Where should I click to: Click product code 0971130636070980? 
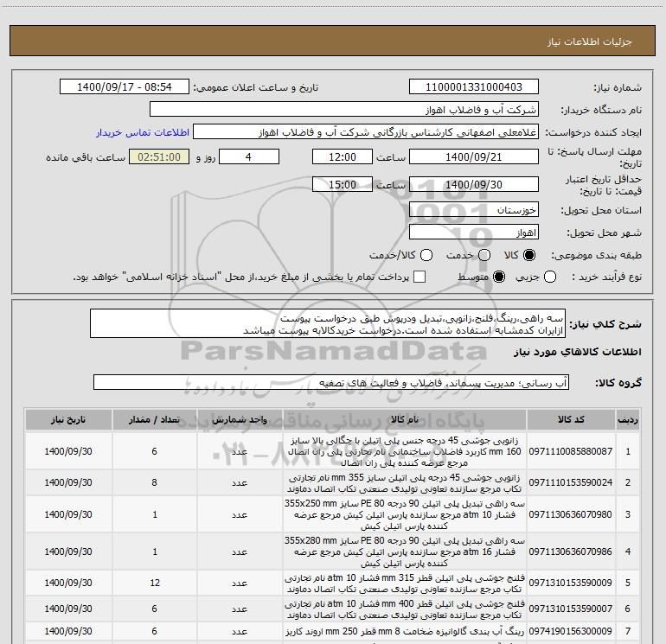point(571,514)
